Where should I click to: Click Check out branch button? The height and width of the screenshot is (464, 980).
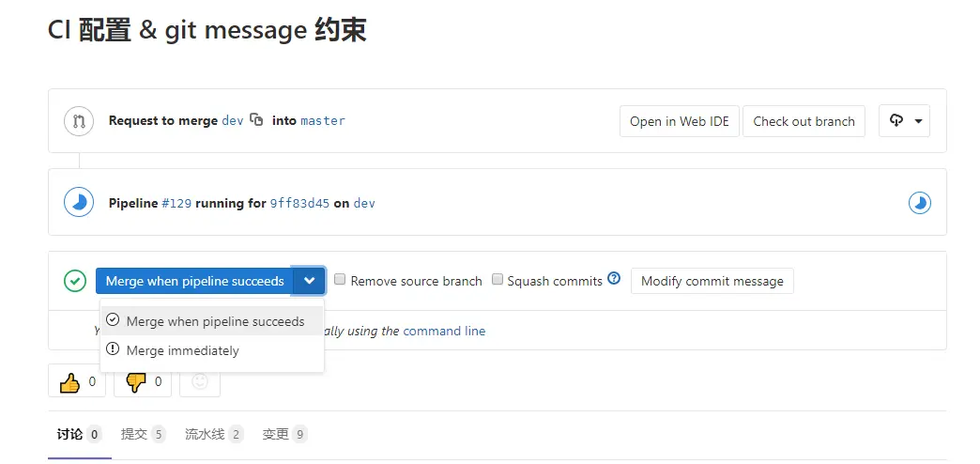[x=804, y=121]
